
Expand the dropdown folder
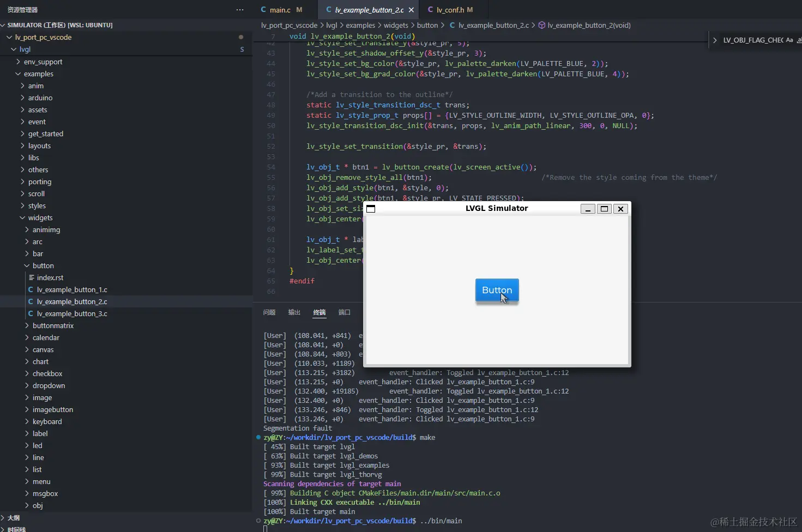pyautogui.click(x=27, y=385)
